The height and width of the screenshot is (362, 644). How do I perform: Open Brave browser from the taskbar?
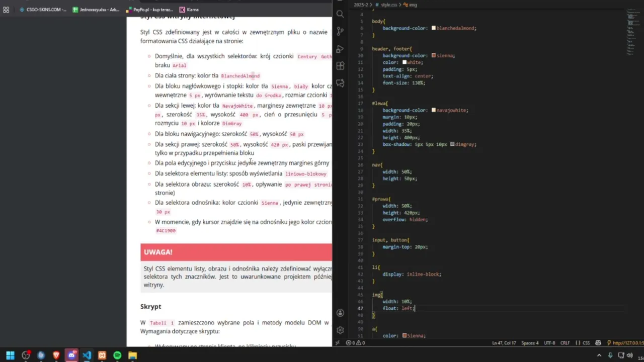pyautogui.click(x=56, y=355)
